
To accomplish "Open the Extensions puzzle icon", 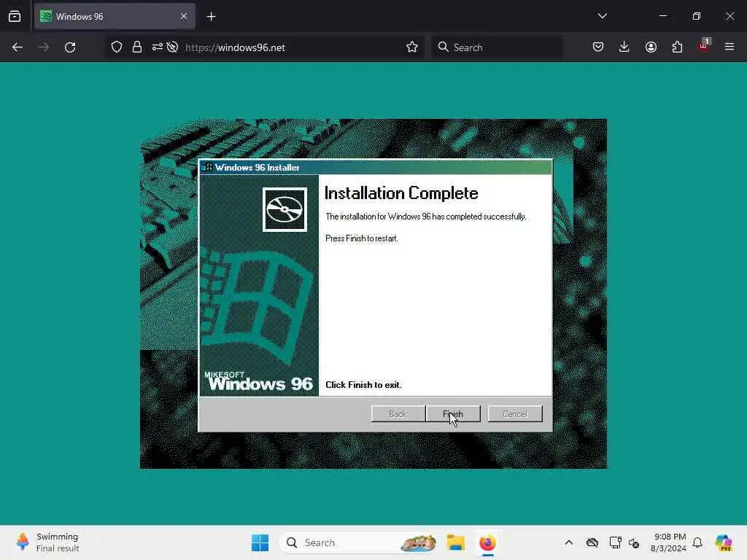I will click(677, 47).
